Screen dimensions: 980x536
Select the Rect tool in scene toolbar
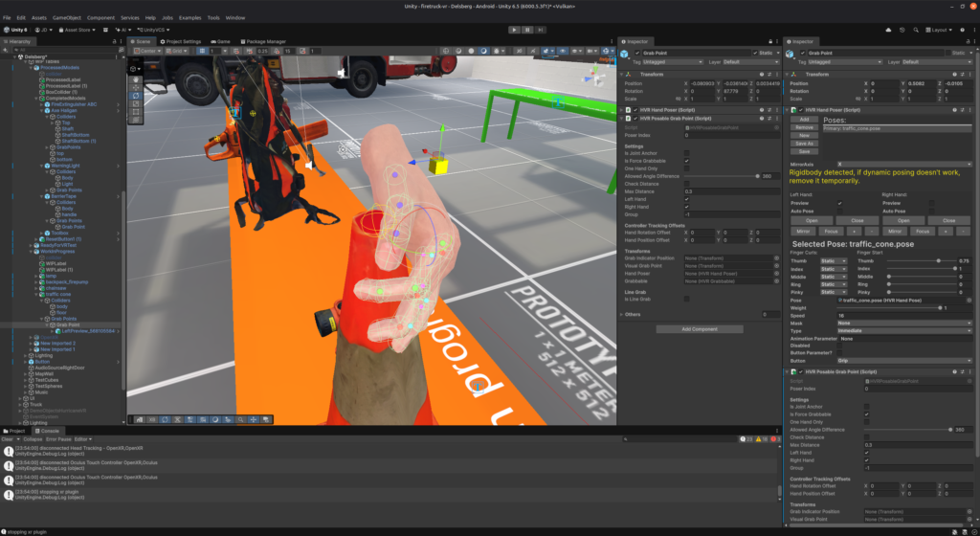[x=136, y=112]
